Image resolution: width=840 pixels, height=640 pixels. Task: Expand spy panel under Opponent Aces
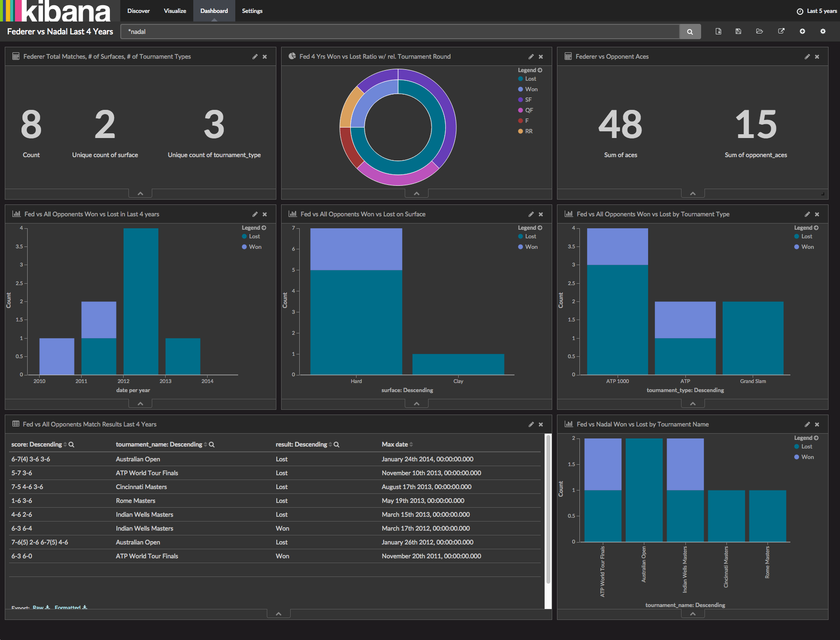coord(693,193)
